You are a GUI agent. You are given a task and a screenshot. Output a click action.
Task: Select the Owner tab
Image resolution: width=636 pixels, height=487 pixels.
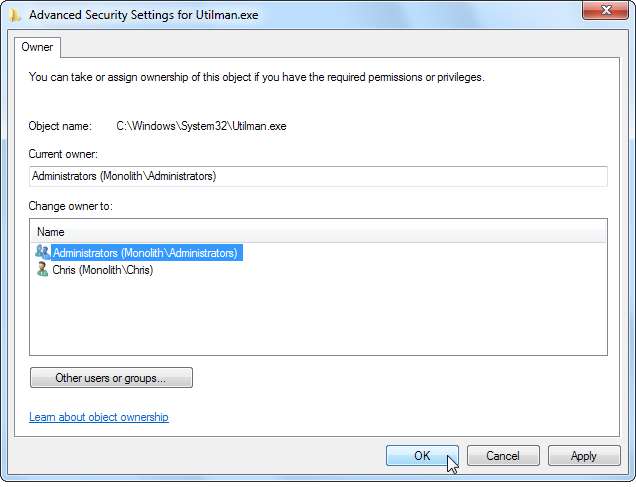tap(38, 47)
